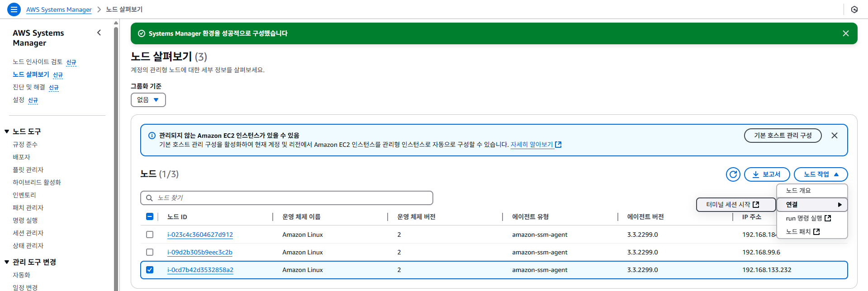
Task: Toggle the select-all nodes header checkbox
Action: point(150,216)
